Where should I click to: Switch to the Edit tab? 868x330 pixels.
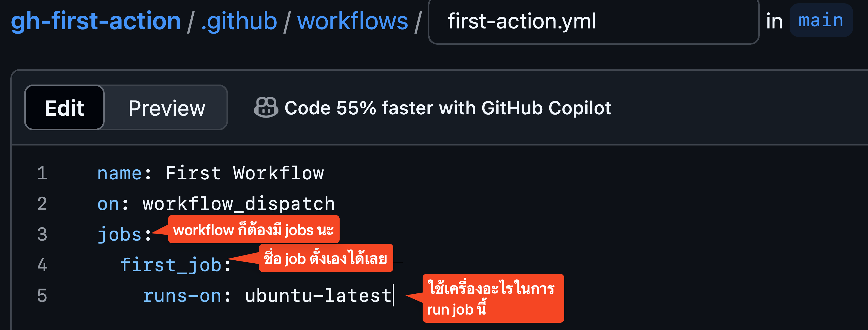click(64, 108)
